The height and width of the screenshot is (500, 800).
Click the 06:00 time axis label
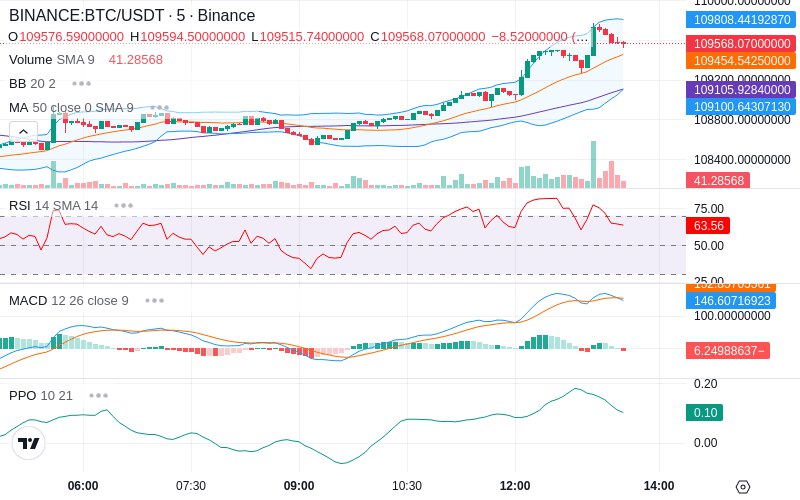[83, 486]
